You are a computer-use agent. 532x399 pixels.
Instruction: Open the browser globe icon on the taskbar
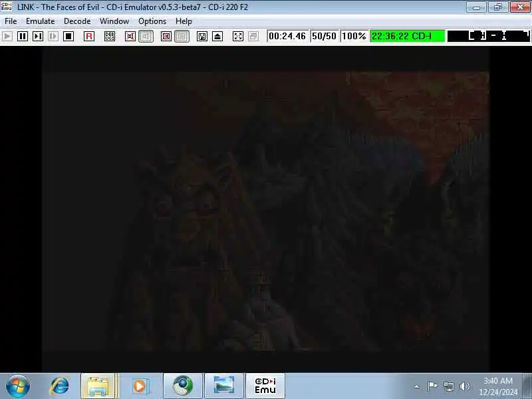pos(182,386)
